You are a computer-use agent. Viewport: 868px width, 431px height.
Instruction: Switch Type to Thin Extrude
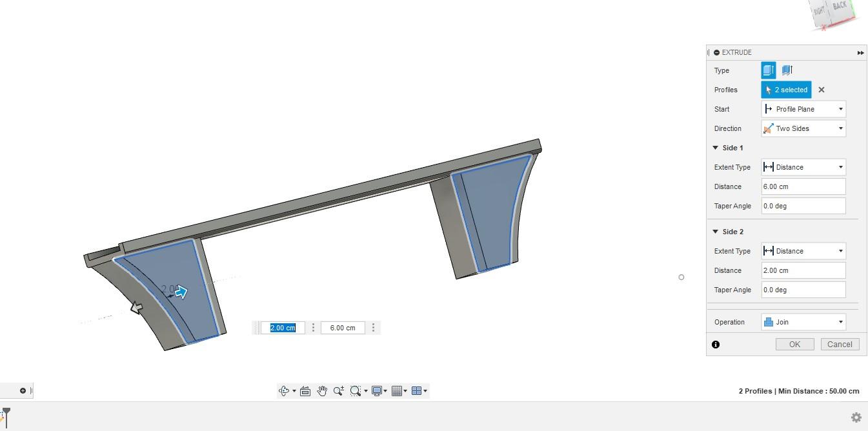pos(787,70)
